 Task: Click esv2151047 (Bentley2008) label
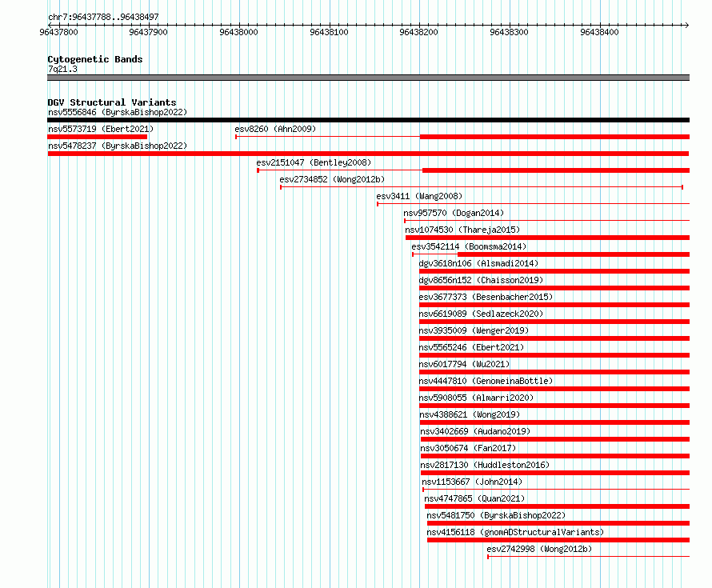pyautogui.click(x=314, y=162)
